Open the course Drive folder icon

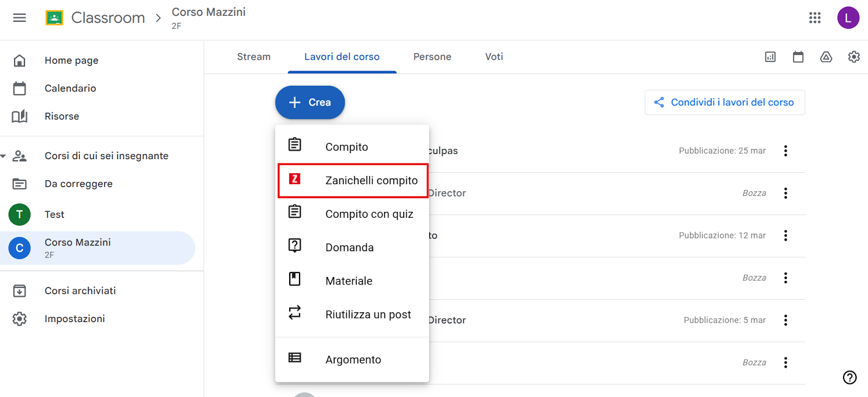coord(826,57)
